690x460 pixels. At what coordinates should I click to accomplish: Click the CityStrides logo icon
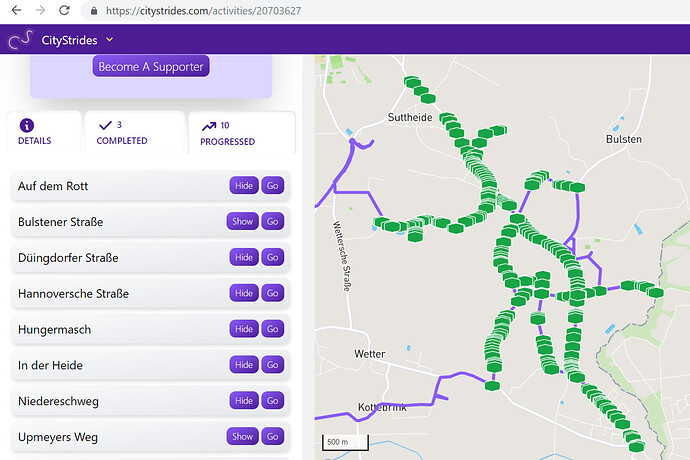[21, 40]
